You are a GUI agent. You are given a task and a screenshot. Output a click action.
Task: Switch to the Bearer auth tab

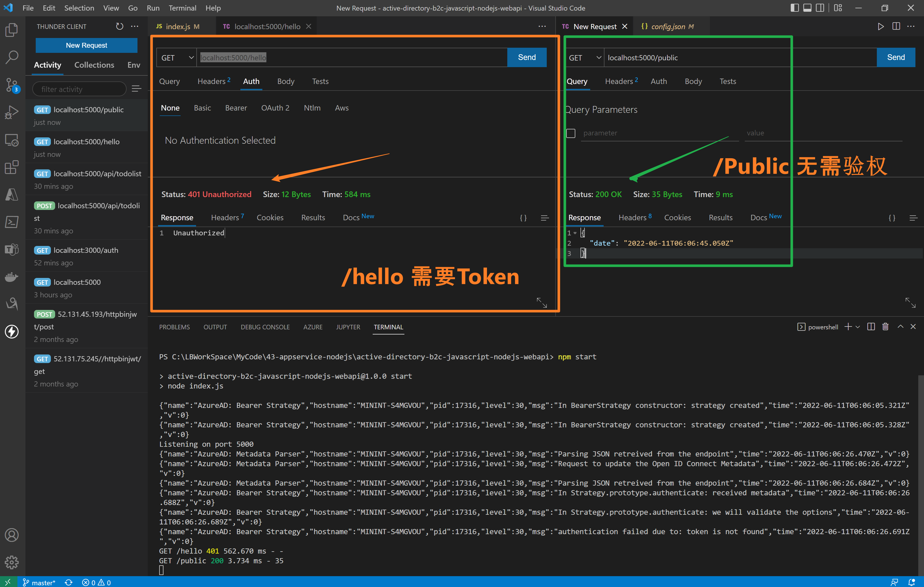tap(236, 108)
